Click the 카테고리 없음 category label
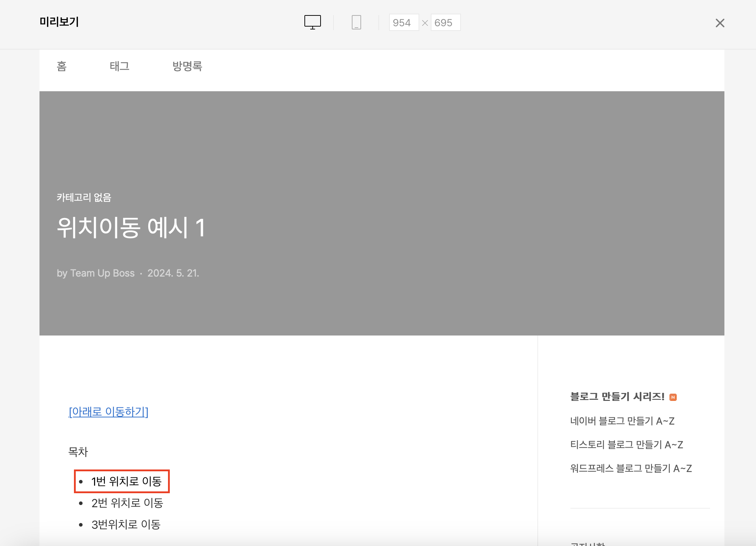The height and width of the screenshot is (546, 756). (x=84, y=198)
